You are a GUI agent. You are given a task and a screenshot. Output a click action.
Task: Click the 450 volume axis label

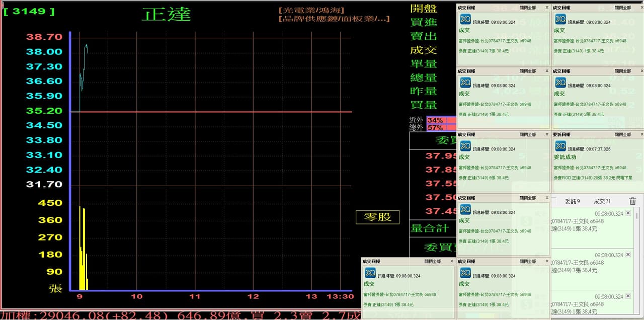50,203
